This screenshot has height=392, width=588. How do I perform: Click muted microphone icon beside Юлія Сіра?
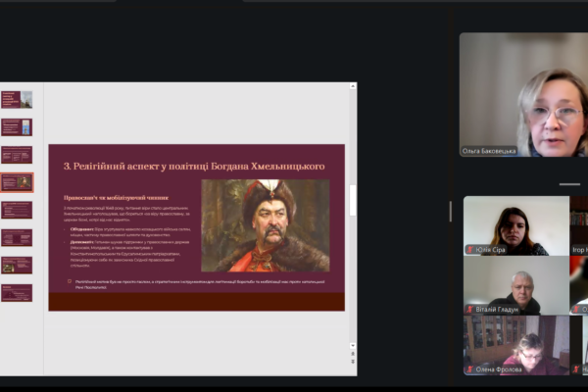[x=470, y=250]
